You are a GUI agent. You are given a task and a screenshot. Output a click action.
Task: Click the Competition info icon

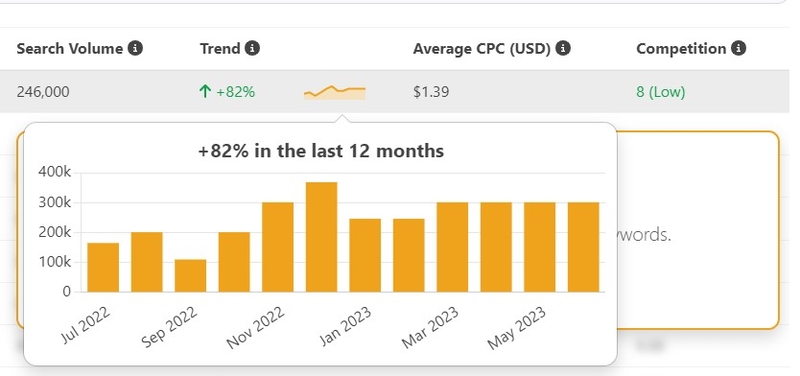click(738, 48)
